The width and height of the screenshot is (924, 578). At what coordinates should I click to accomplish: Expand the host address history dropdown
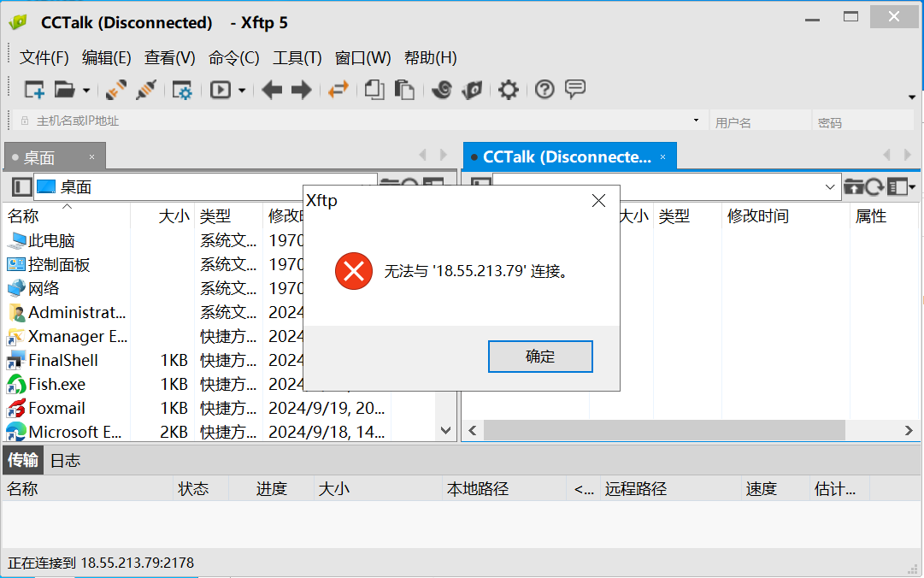coord(696,121)
